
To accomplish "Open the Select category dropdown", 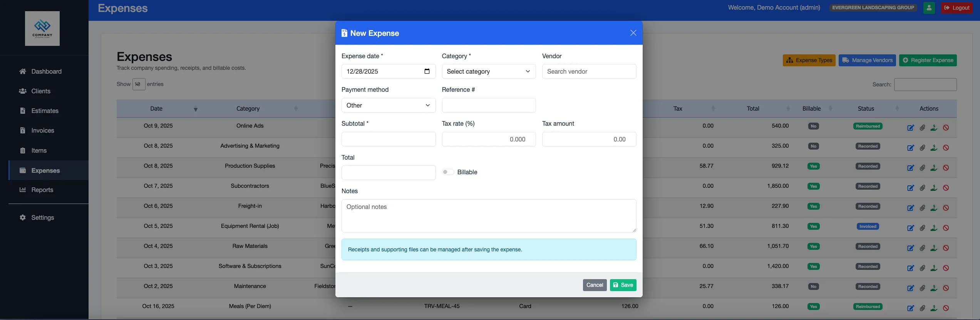I will pos(488,72).
